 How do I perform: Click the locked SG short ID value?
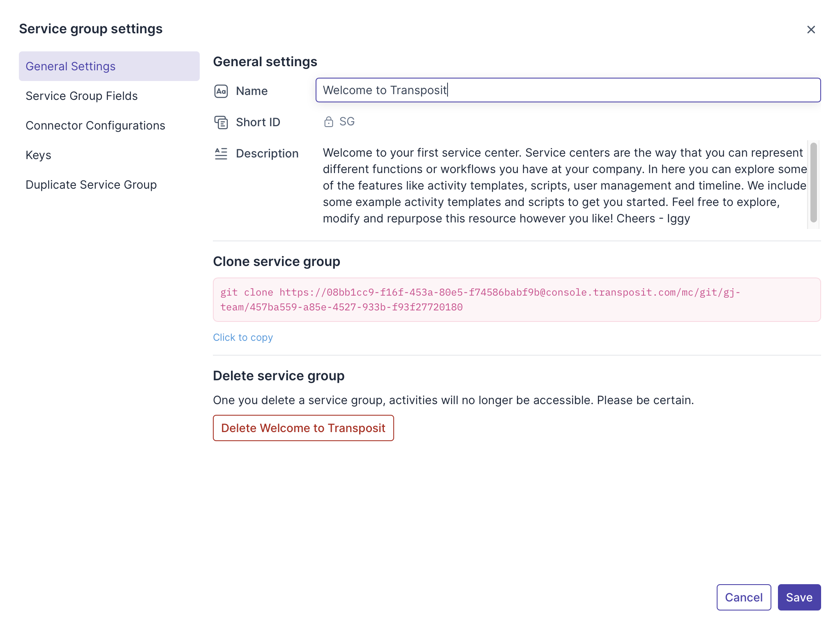coord(347,122)
